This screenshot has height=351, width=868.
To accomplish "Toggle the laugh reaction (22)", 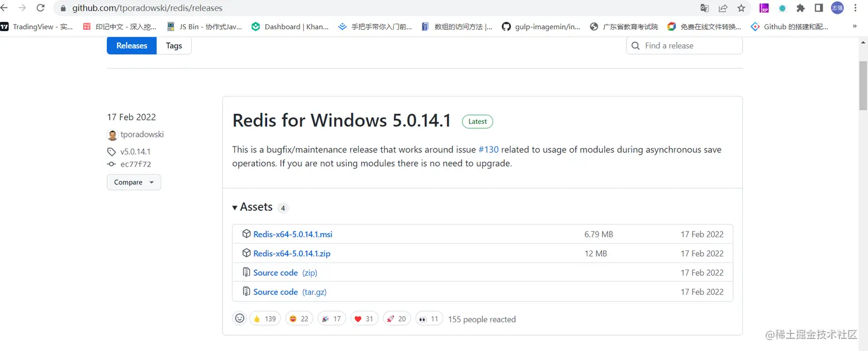I will (299, 319).
